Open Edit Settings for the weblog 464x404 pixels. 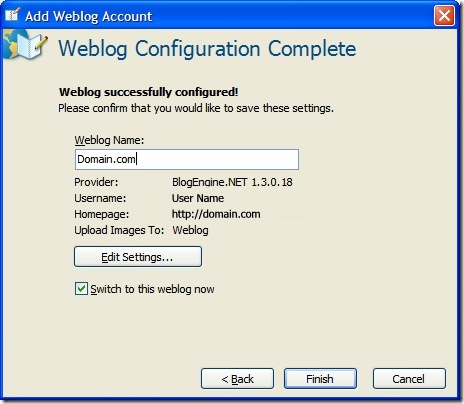(138, 257)
